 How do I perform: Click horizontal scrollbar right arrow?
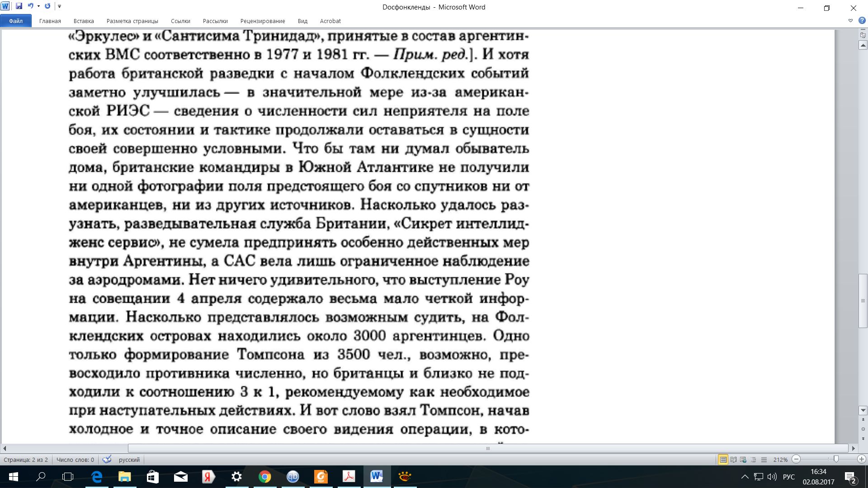tap(853, 448)
